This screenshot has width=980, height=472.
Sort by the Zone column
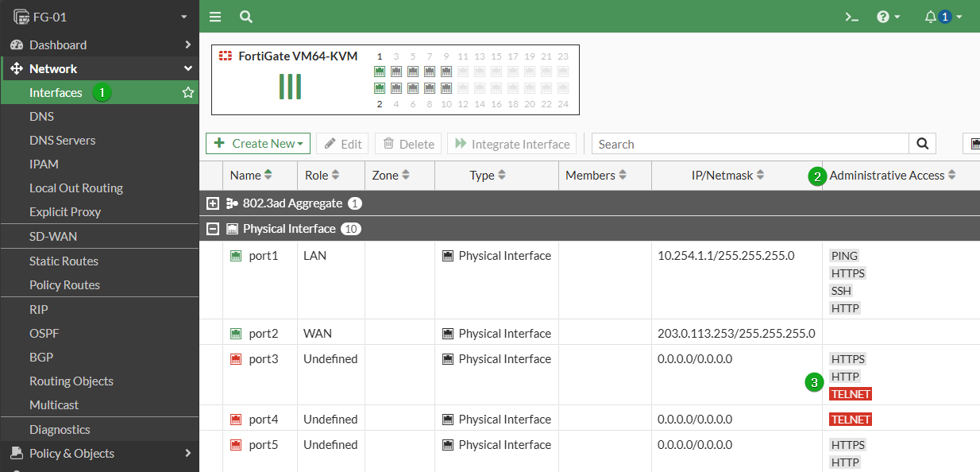[390, 176]
